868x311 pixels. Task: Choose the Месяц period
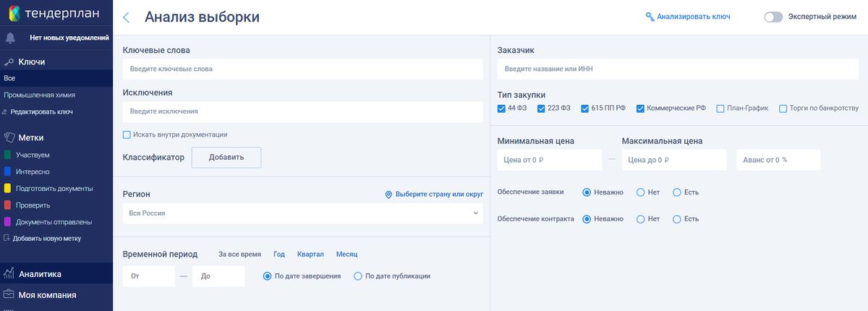coord(346,255)
